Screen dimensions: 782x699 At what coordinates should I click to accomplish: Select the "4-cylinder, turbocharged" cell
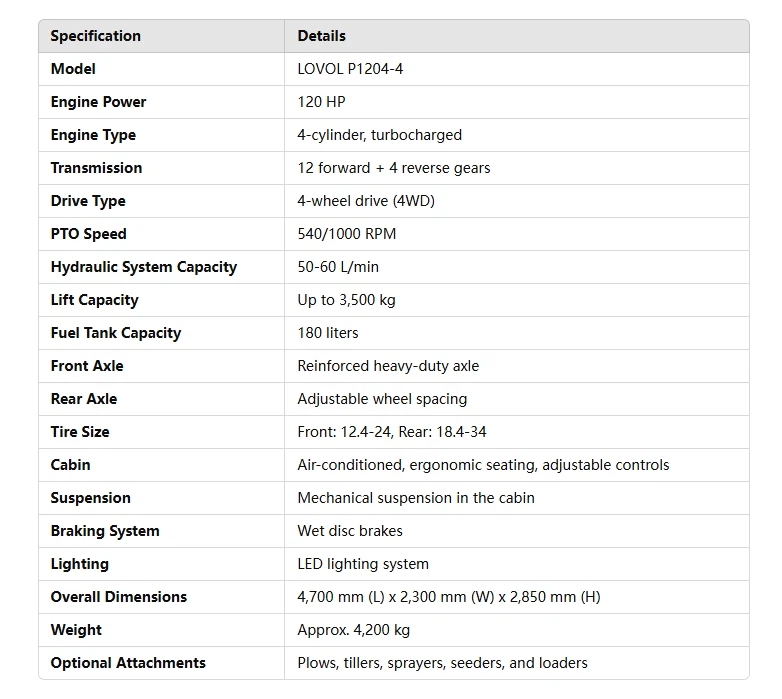click(x=379, y=135)
